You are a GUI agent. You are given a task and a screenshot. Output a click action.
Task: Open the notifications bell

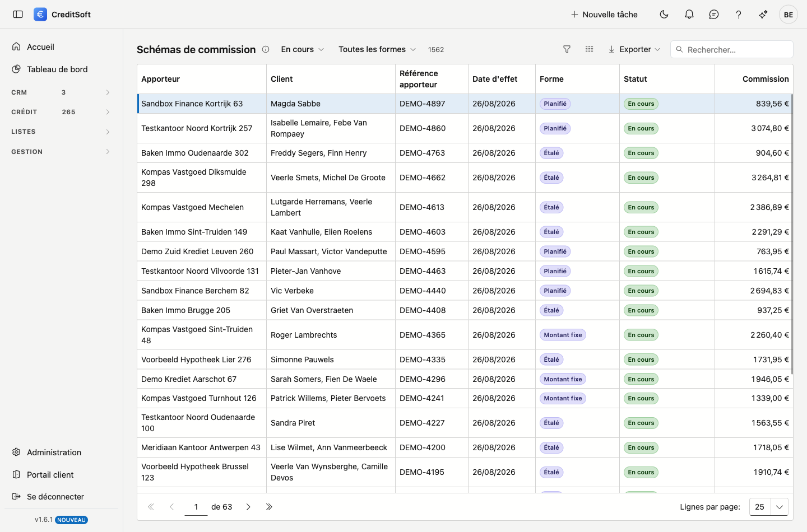689,15
